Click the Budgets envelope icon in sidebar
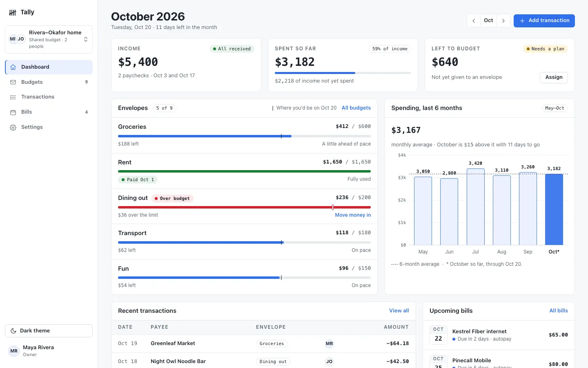 (13, 82)
